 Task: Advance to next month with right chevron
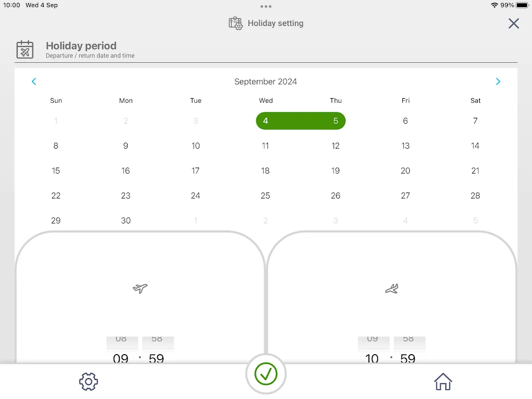pos(498,81)
